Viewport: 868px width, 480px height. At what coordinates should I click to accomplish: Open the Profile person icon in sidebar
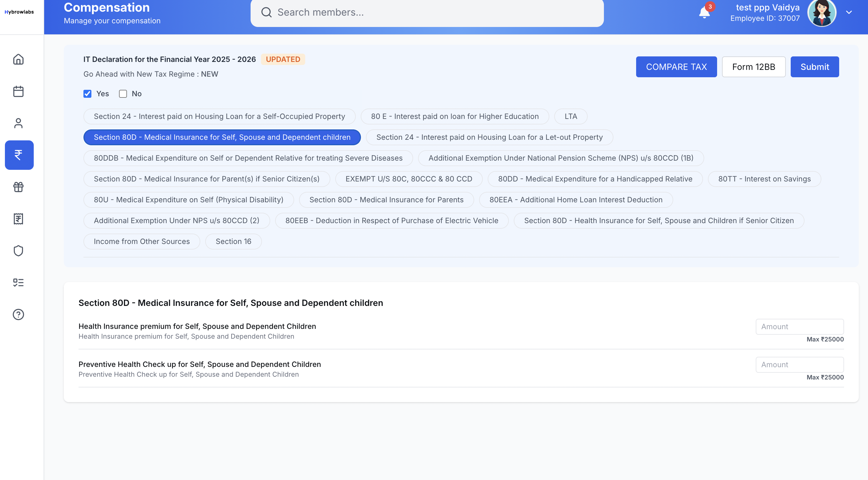[18, 123]
